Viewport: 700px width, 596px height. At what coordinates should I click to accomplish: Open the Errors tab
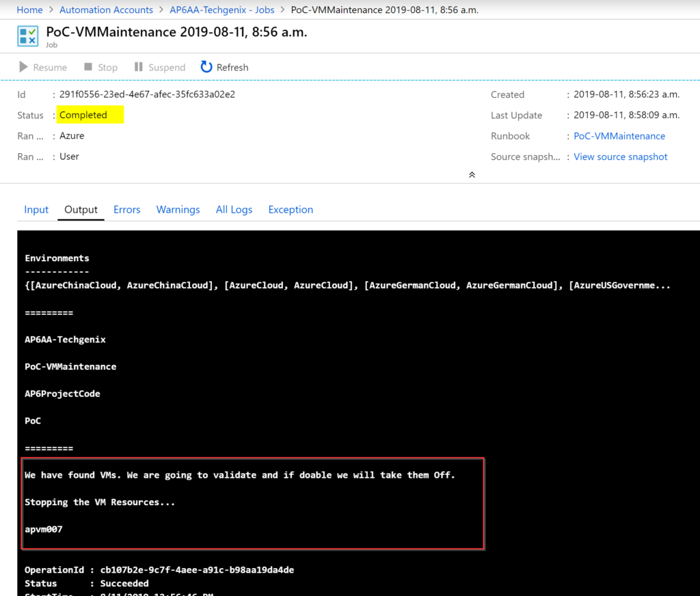tap(126, 209)
